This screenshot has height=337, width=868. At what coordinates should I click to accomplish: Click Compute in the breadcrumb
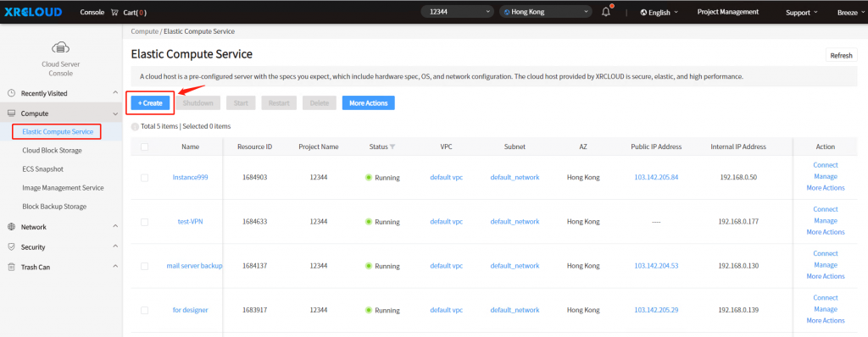(144, 31)
